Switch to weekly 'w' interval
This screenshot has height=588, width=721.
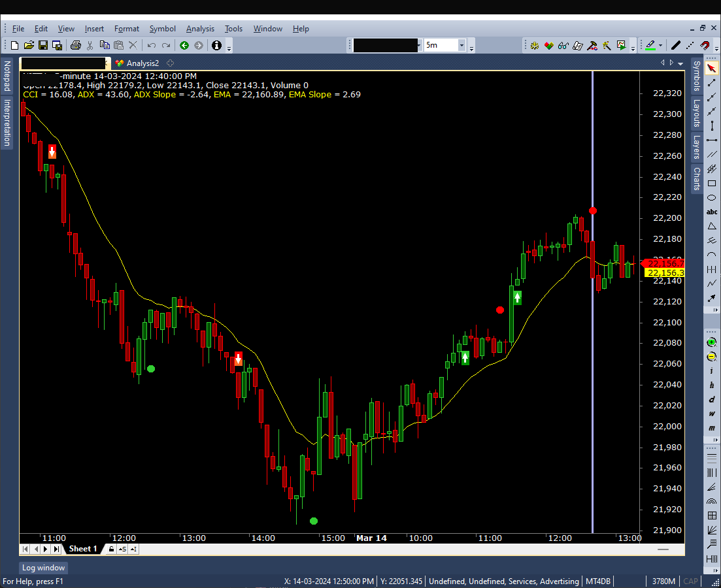click(711, 414)
